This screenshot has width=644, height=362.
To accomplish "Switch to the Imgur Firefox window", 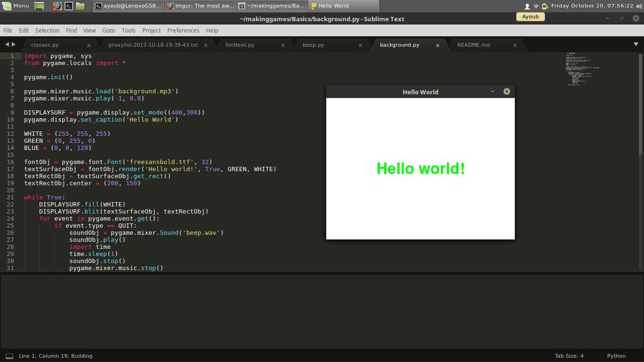I will tap(200, 6).
